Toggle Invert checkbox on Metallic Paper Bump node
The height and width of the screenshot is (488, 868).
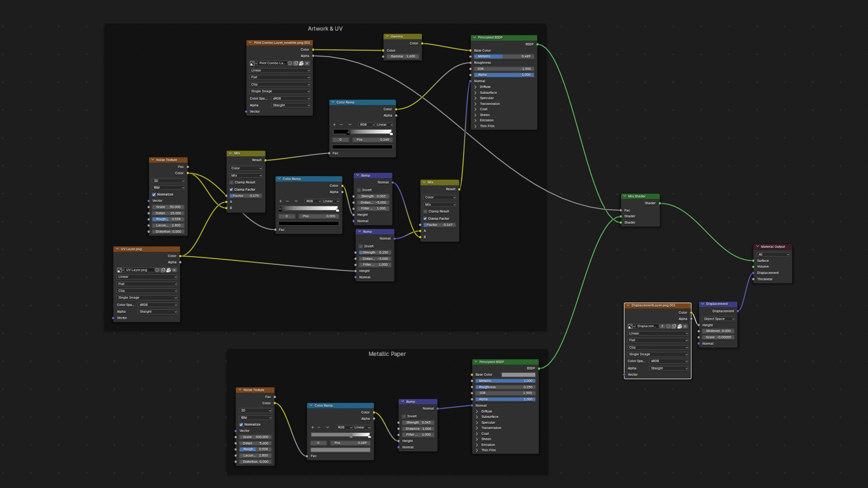coord(404,416)
